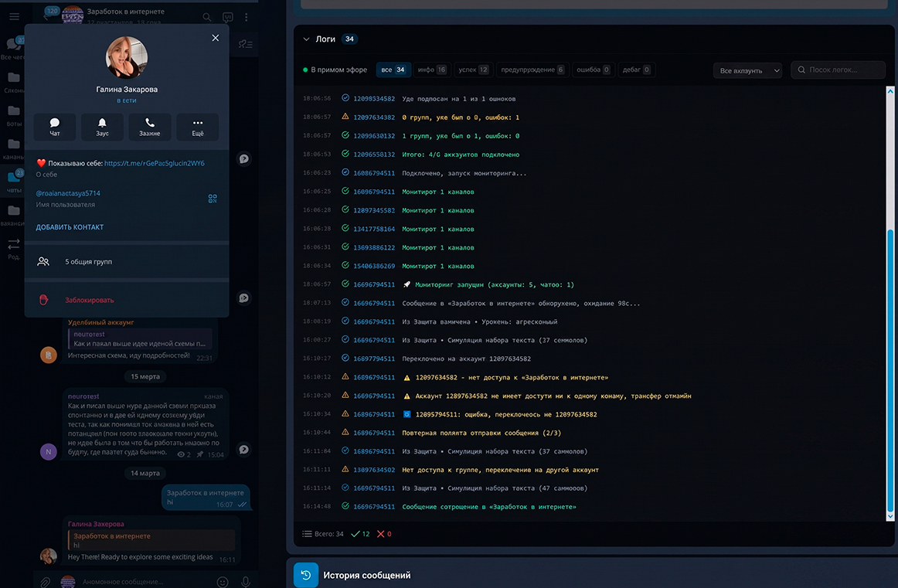
Task: Open the three-dot menu in the chat header
Action: 247,17
